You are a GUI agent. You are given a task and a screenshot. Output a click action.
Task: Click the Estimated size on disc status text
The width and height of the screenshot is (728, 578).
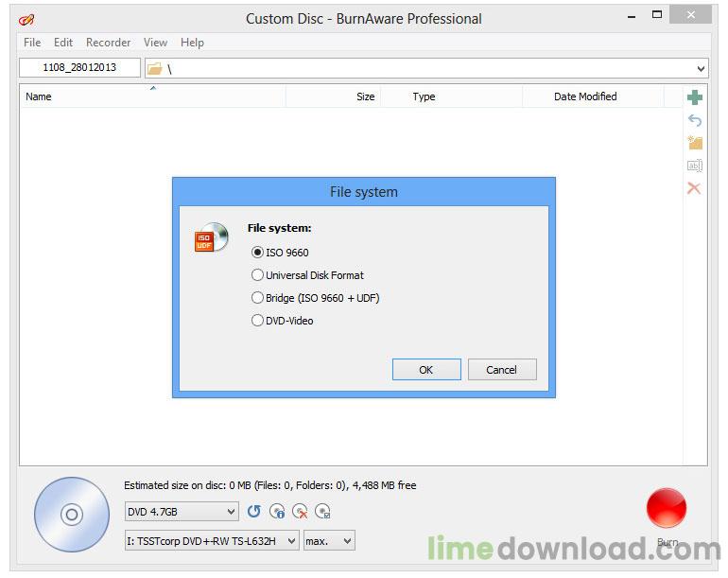[269, 485]
